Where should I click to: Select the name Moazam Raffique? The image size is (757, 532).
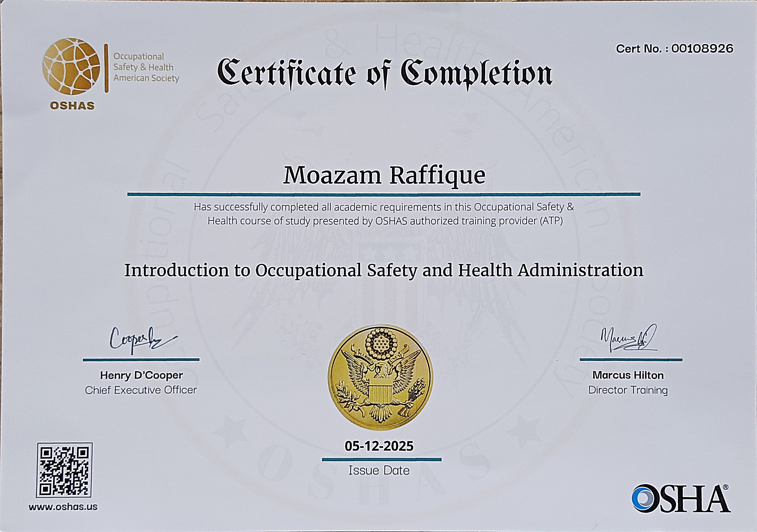click(384, 176)
